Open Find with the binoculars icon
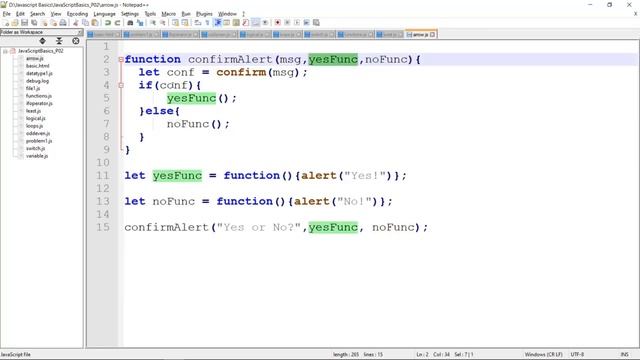 130,23
